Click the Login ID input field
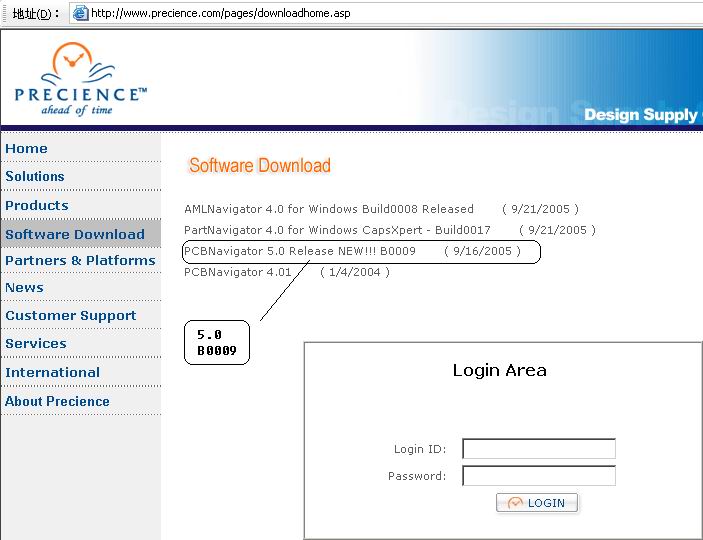Screen dimensions: 703x540 click(539, 449)
